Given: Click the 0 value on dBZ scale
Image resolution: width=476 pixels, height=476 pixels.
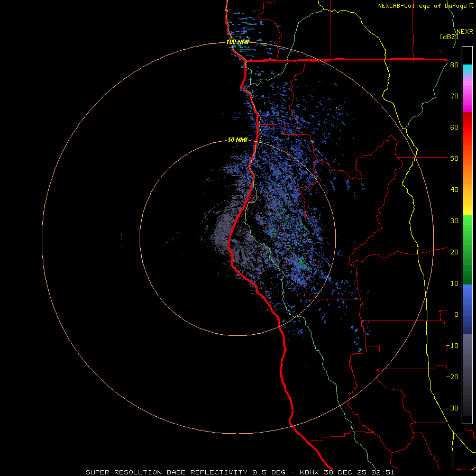Looking at the screenshot, I should [x=456, y=315].
